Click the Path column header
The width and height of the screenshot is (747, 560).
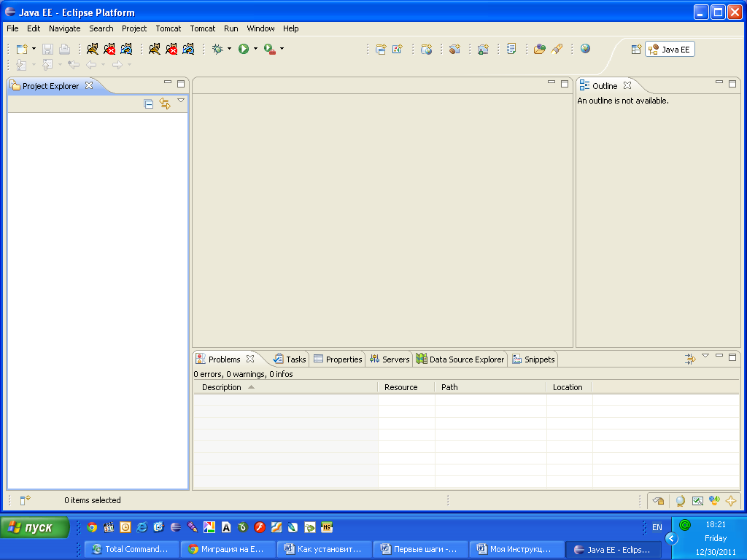(x=490, y=387)
